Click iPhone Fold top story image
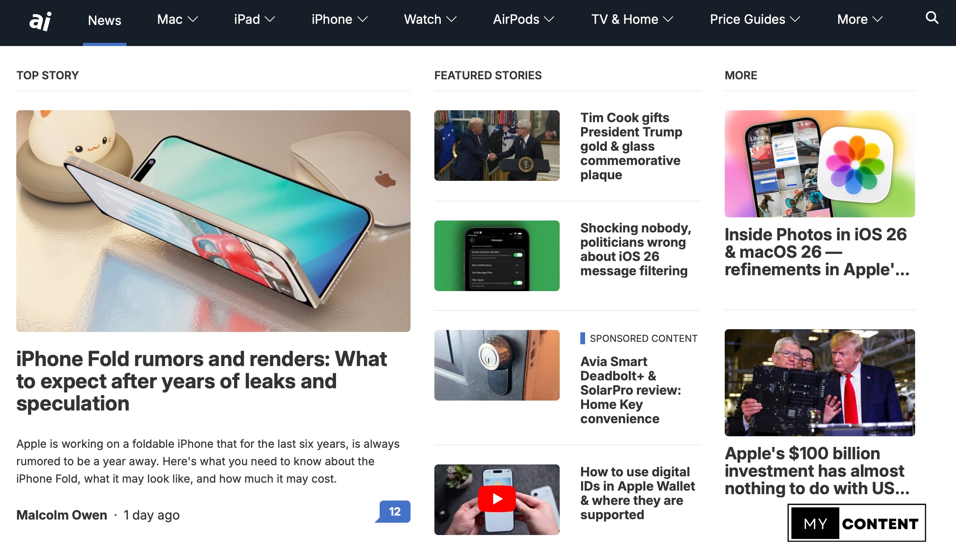Viewport: 956px width, 560px height. 213,221
